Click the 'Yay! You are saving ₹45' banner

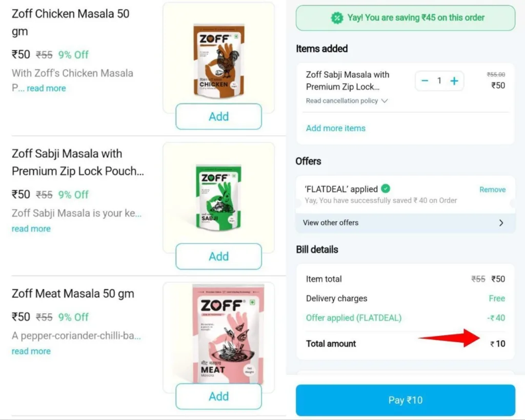[405, 17]
